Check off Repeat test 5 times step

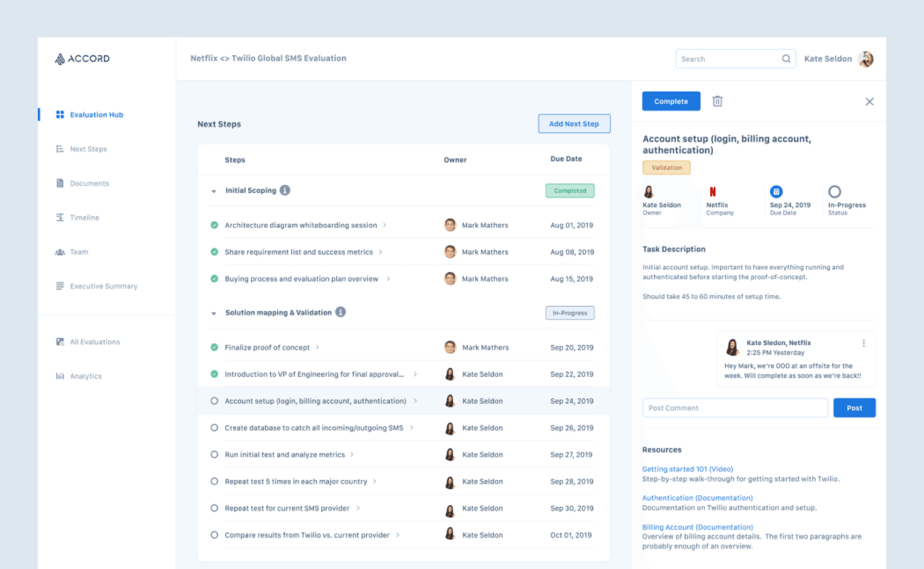[214, 481]
